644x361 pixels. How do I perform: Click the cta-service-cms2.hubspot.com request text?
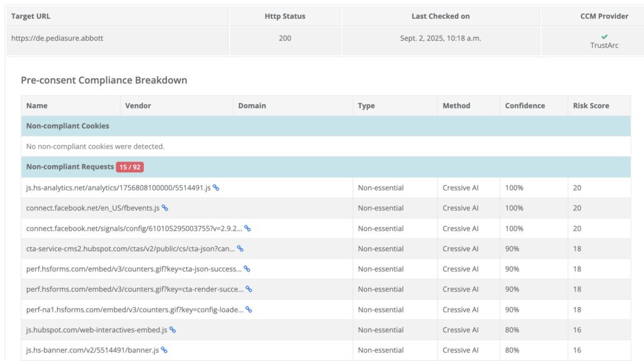(131, 249)
